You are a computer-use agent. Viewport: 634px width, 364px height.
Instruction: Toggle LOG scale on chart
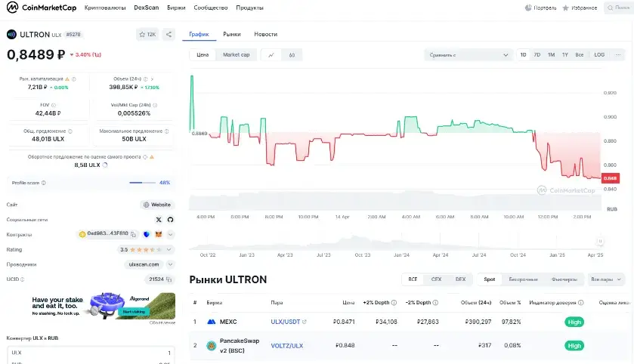click(599, 54)
